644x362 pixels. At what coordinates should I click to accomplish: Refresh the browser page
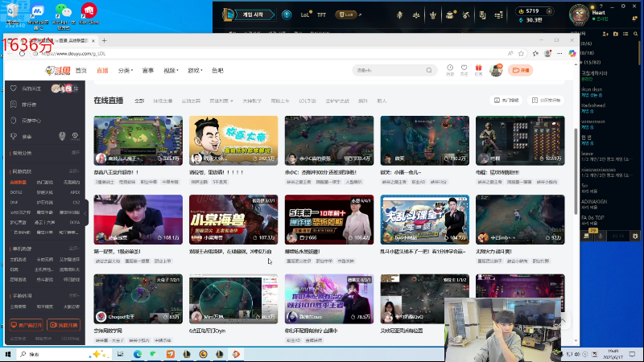tap(23, 53)
